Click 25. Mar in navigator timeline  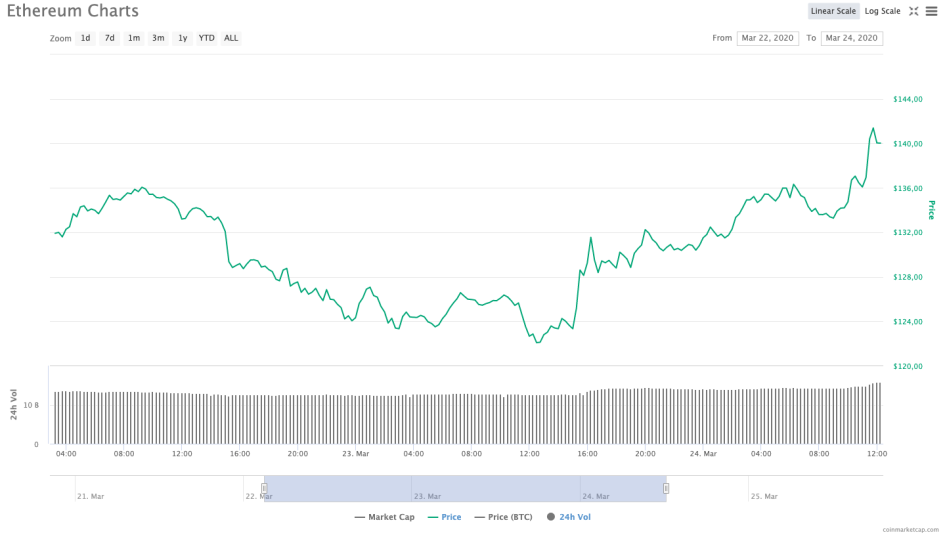764,496
